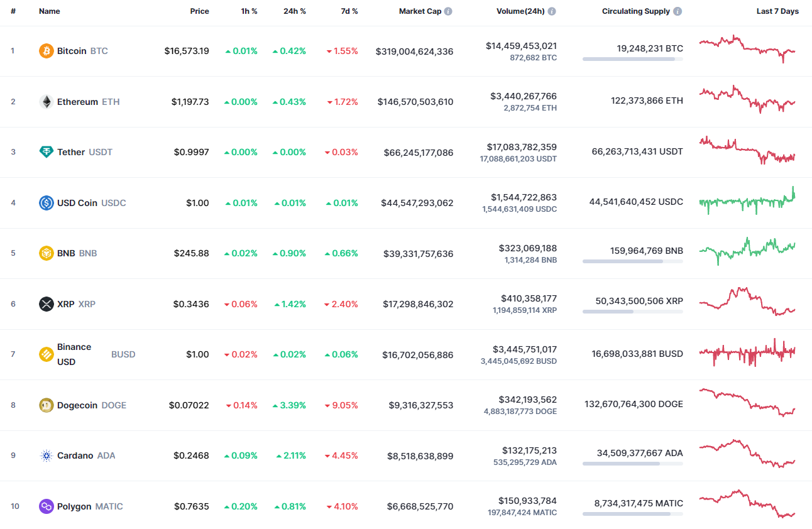Click the Last 7 Days column header
Image resolution: width=812 pixels, height=529 pixels.
pos(777,11)
